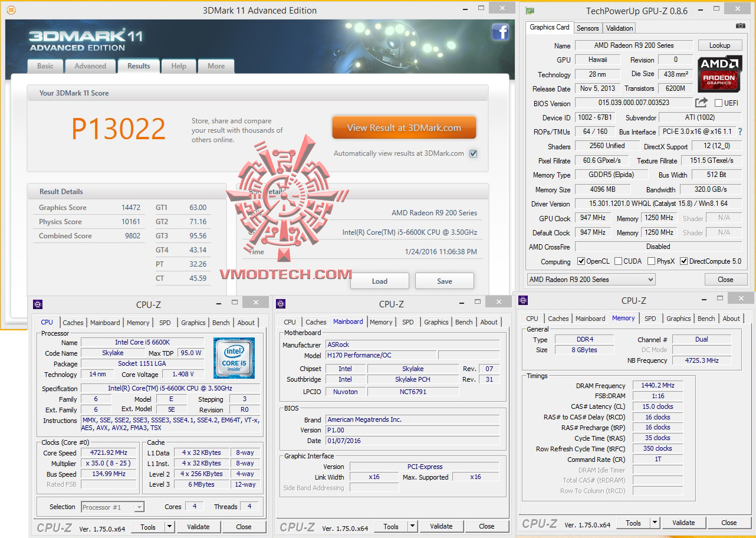Image resolution: width=756 pixels, height=538 pixels.
Task: Open the Facebook icon in 3DMark 11
Action: point(500,32)
